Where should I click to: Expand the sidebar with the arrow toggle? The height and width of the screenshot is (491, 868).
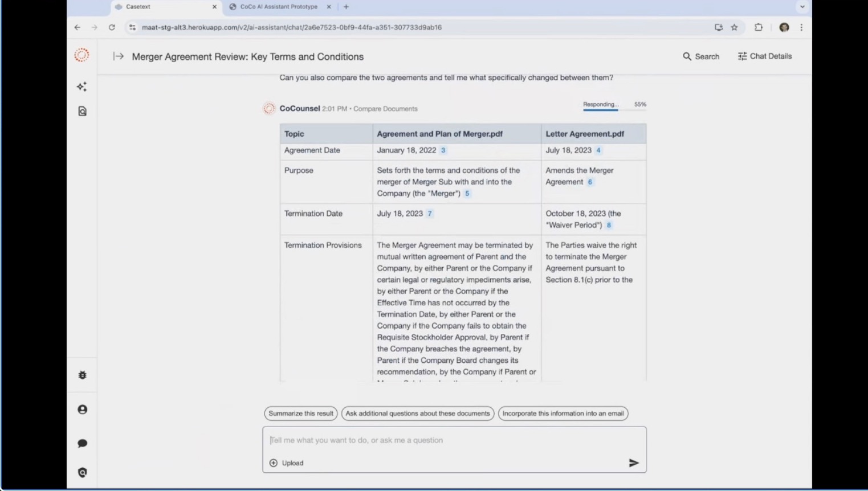[x=118, y=56]
